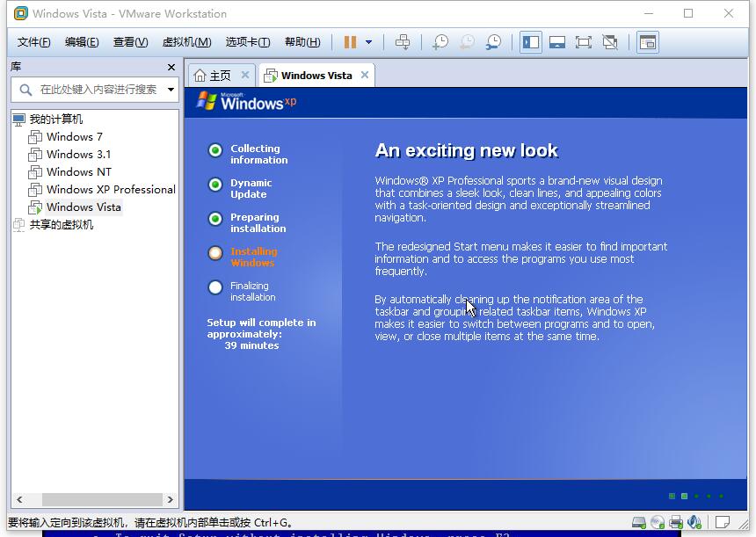
Task: Click the library horizontal scrollbar thumb
Action: (x=102, y=499)
